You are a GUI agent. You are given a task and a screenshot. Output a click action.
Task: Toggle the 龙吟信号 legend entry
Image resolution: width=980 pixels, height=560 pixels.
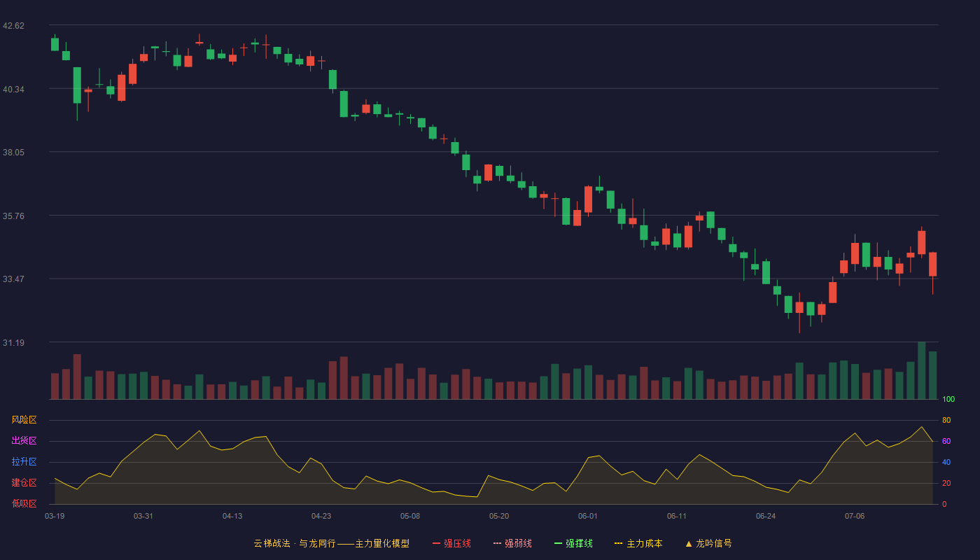click(x=708, y=543)
